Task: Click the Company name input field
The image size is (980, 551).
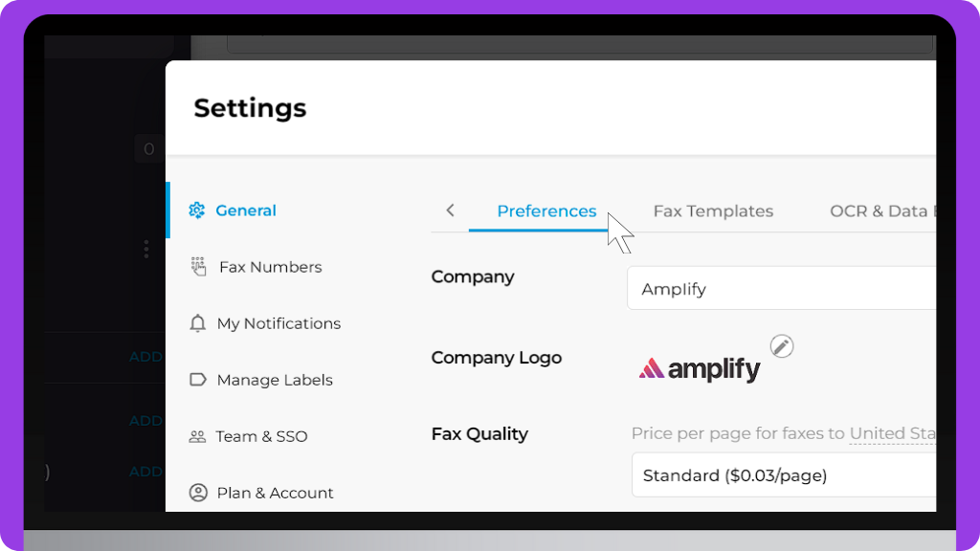Action: 781,289
